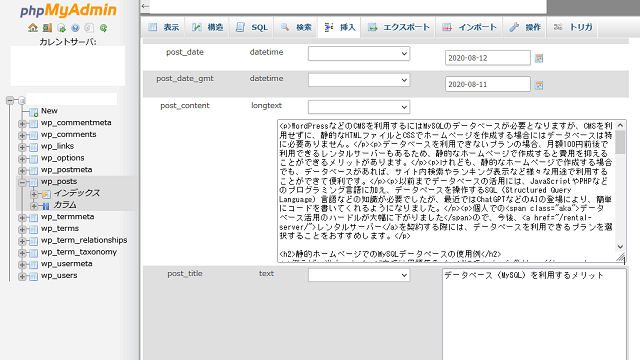
Task: Open the wp_options table
Action: pyautogui.click(x=62, y=158)
